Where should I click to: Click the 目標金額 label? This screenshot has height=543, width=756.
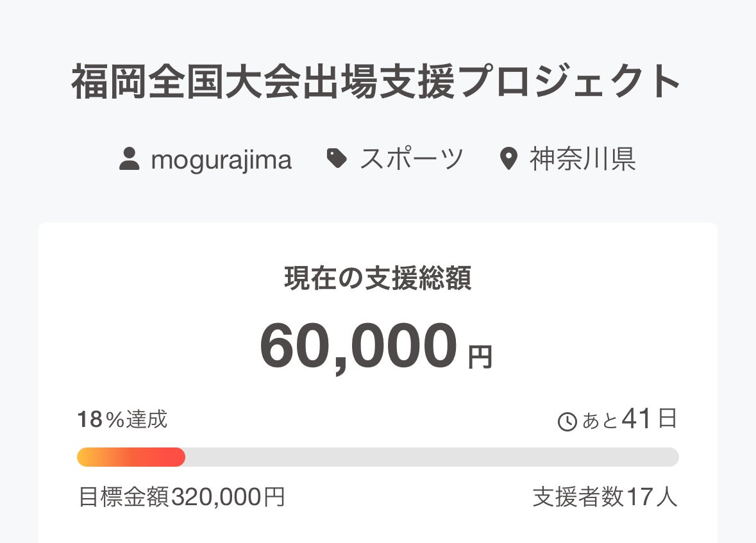[124, 497]
